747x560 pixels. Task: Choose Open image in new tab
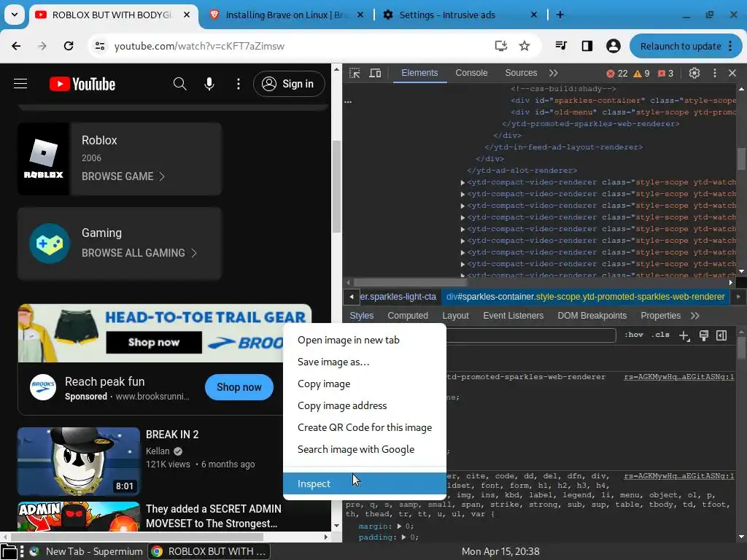point(365,340)
